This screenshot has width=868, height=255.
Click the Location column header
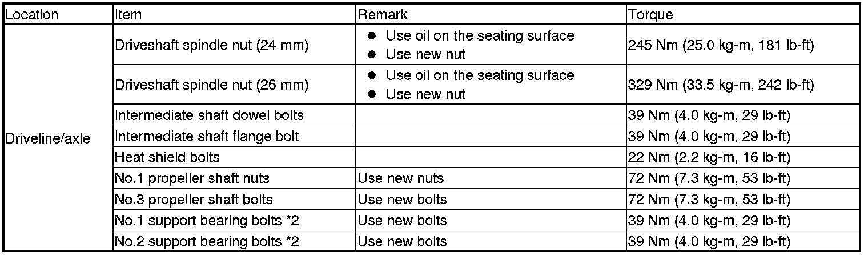point(32,15)
